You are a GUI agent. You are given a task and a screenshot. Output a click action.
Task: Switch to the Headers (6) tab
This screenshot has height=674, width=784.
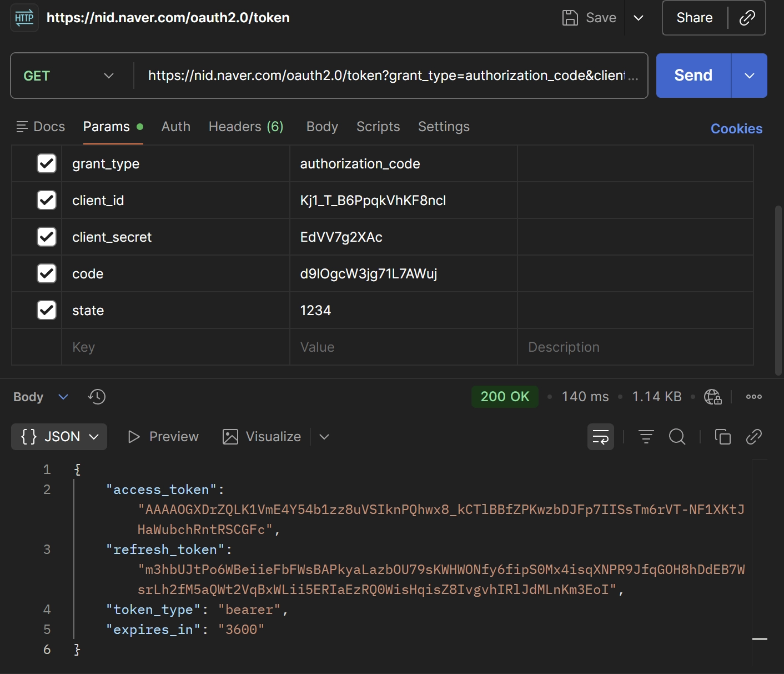tap(246, 127)
